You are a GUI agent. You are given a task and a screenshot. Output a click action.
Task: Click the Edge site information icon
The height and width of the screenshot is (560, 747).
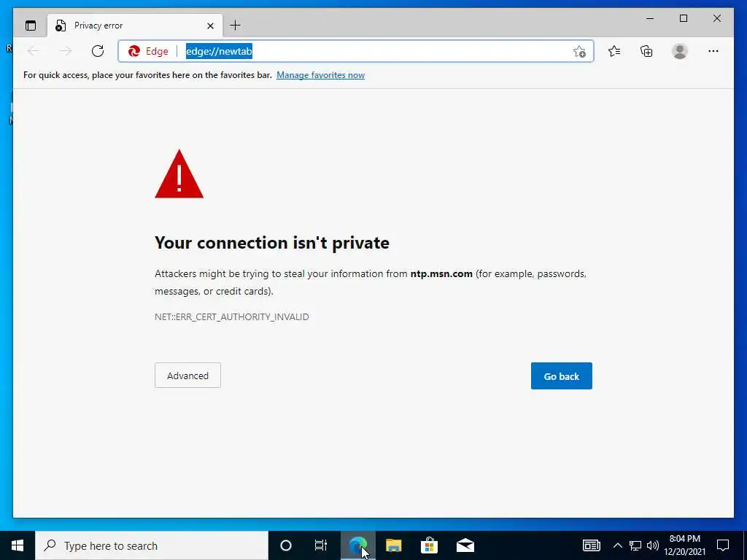[x=148, y=51]
